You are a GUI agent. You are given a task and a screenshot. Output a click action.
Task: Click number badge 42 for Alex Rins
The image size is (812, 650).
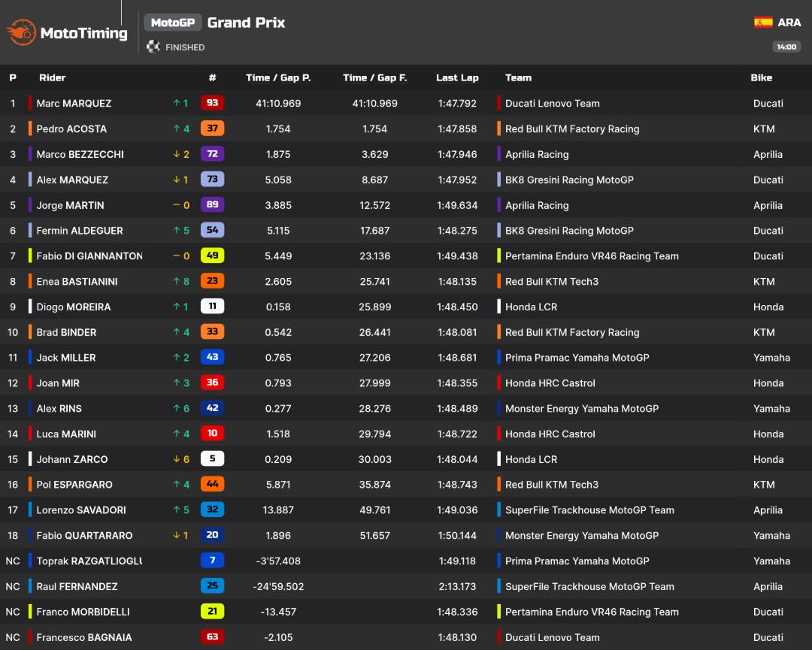coord(212,408)
